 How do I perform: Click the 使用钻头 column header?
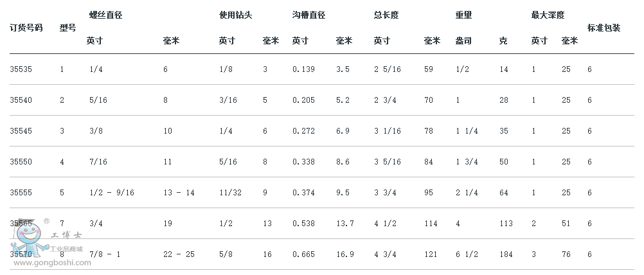click(236, 15)
